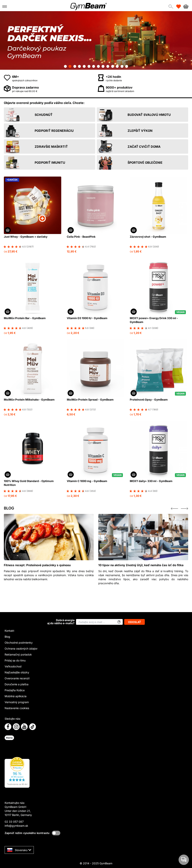The image size is (192, 868).
Task: Click the ODOSLAŤ newsletter button
Action: click(134, 622)
